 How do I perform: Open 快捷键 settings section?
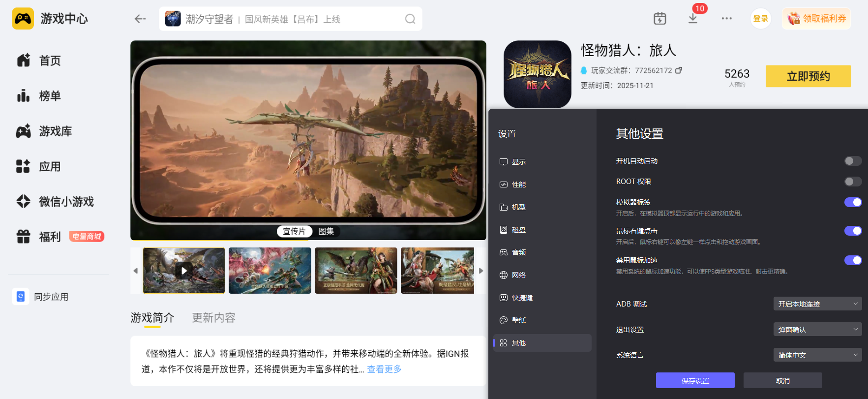tap(542, 298)
